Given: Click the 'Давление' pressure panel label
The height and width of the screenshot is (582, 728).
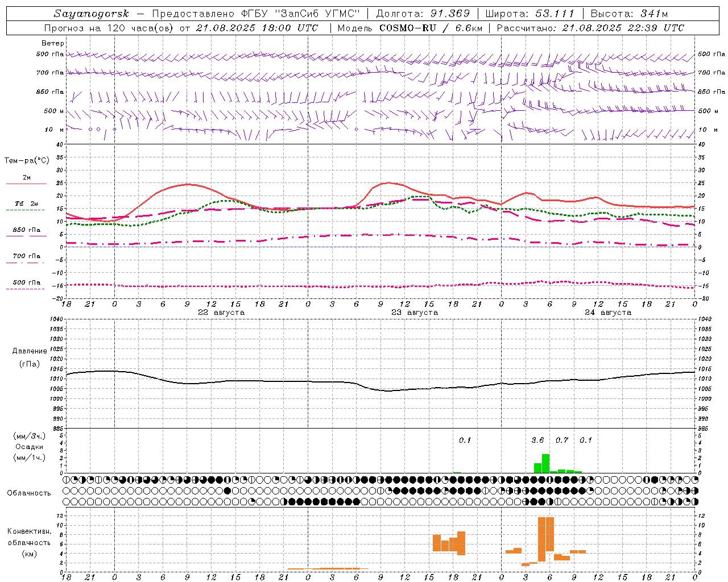Looking at the screenshot, I should pyautogui.click(x=29, y=351).
